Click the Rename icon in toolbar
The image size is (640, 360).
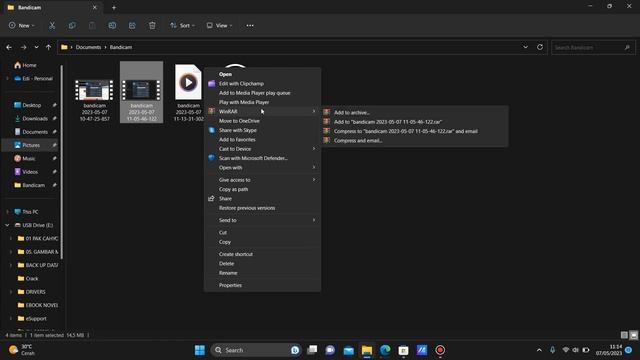tap(112, 25)
